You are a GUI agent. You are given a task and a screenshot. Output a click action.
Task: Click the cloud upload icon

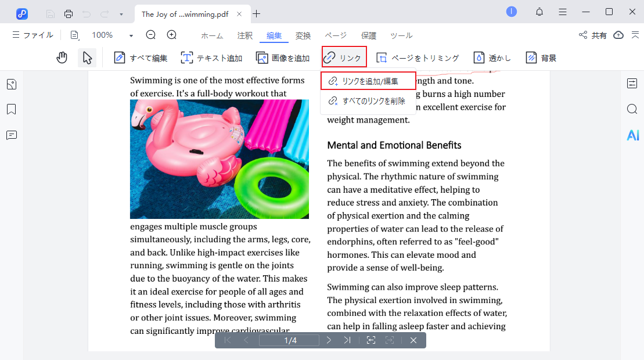coord(618,35)
